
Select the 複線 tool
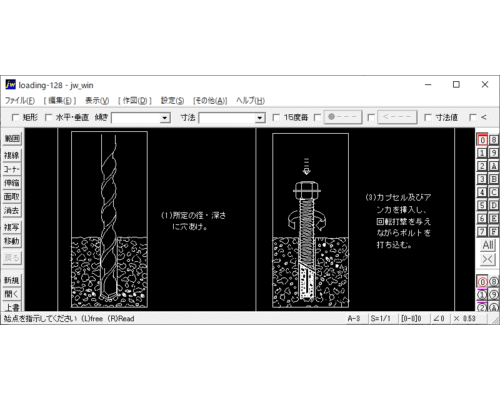[12, 155]
